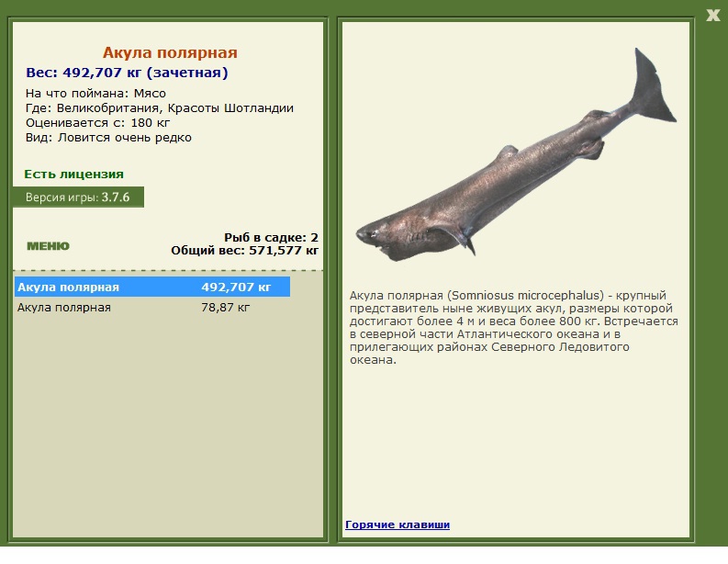This screenshot has width=728, height=564.
Task: Click the 78,87 кг weight in the second row
Action: pyautogui.click(x=225, y=308)
